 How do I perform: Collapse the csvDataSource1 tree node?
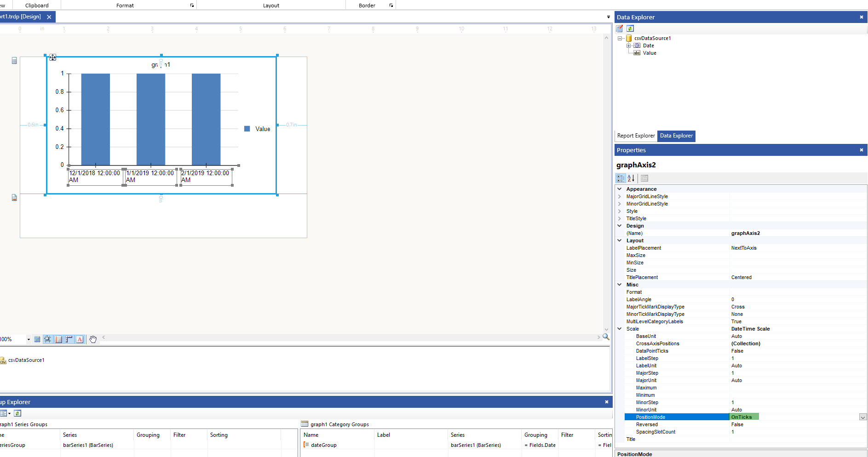click(620, 38)
